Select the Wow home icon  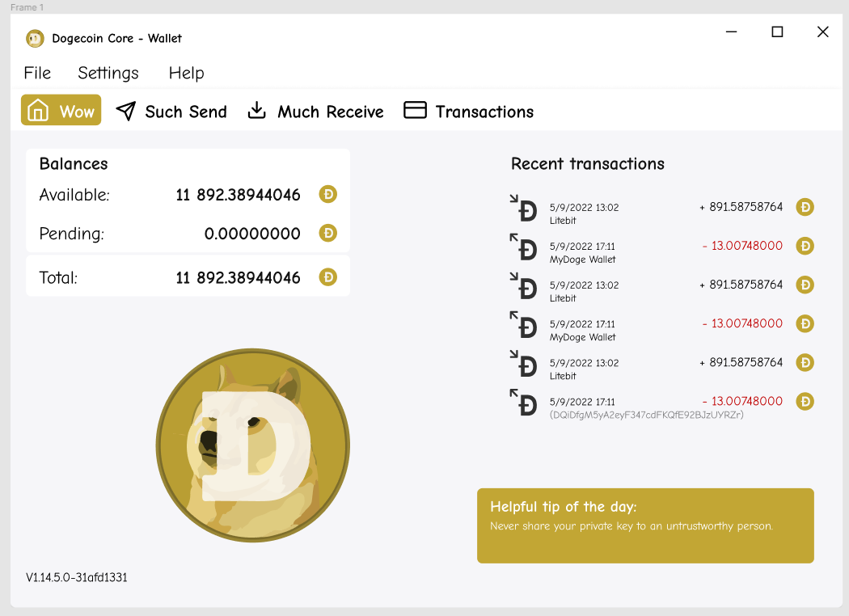tap(38, 111)
